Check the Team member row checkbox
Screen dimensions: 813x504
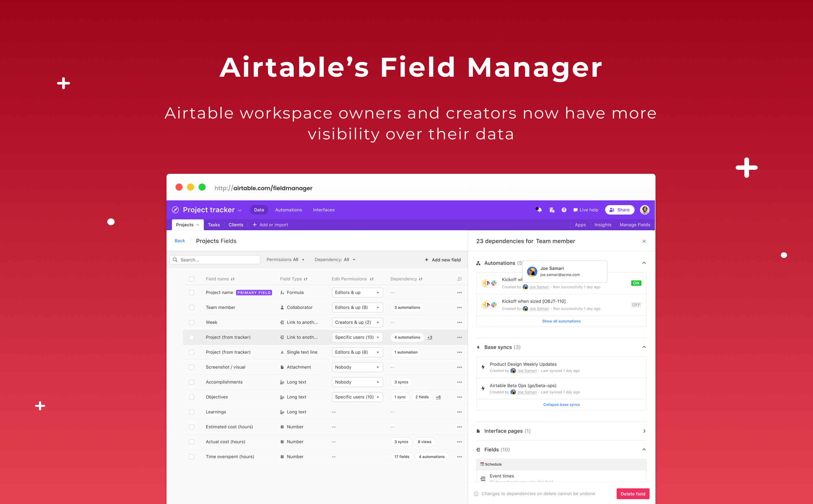click(191, 307)
